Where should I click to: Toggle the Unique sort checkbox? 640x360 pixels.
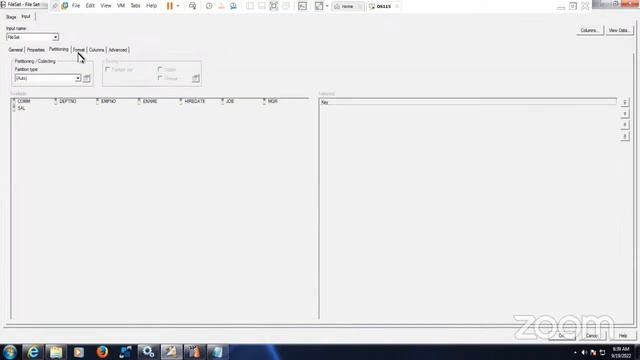[x=160, y=78]
